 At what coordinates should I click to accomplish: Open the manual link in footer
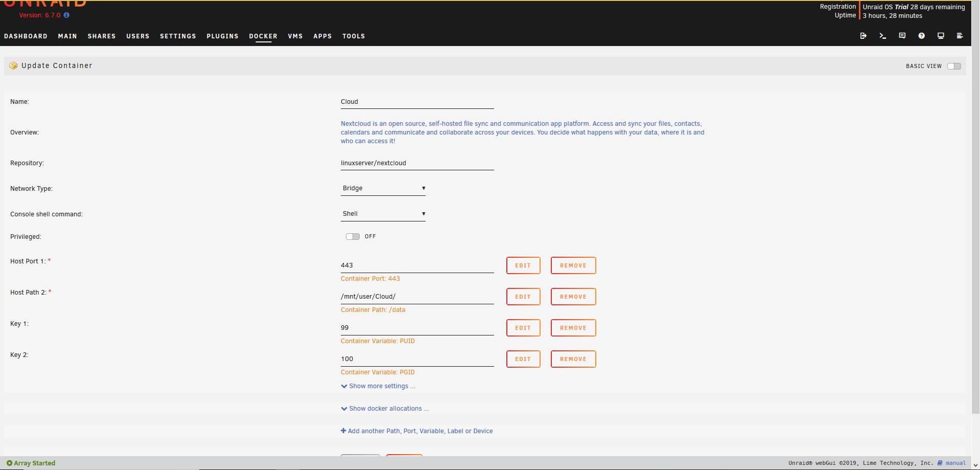955,463
